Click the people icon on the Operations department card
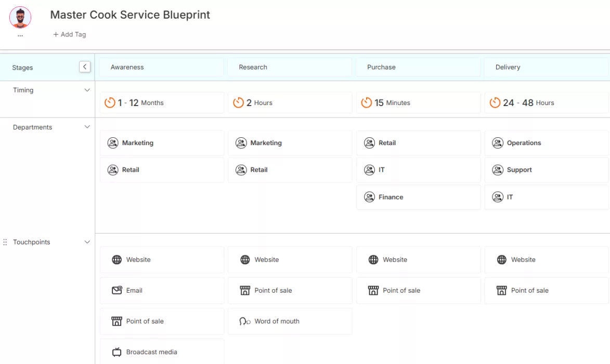This screenshot has height=364, width=610. pos(498,142)
